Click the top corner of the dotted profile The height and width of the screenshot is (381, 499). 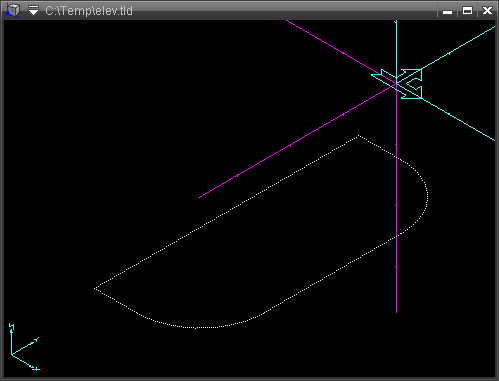(358, 136)
